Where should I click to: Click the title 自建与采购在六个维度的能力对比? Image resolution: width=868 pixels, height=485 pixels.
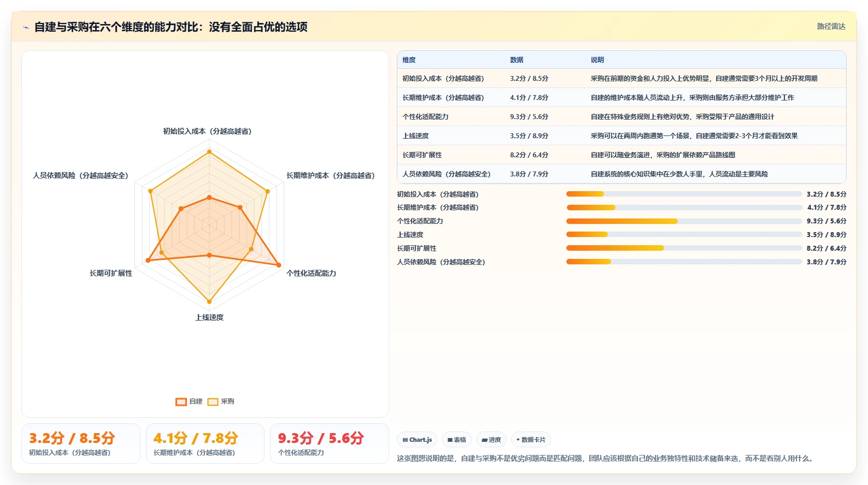tap(171, 27)
